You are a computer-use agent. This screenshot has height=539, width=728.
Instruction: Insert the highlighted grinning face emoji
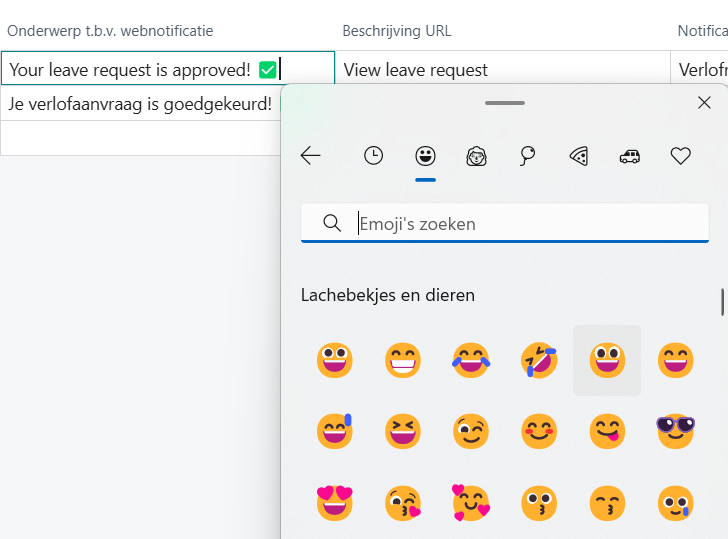pyautogui.click(x=607, y=360)
